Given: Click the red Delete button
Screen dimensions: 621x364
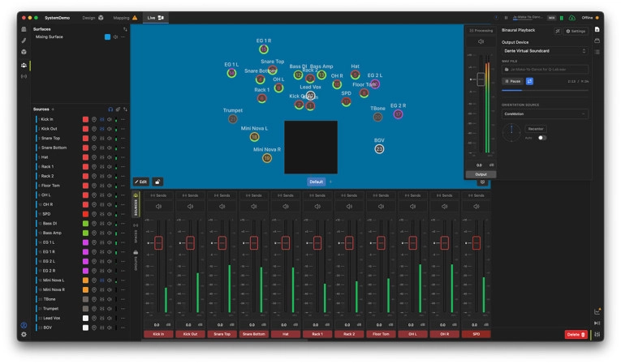Looking at the screenshot, I should click(576, 335).
